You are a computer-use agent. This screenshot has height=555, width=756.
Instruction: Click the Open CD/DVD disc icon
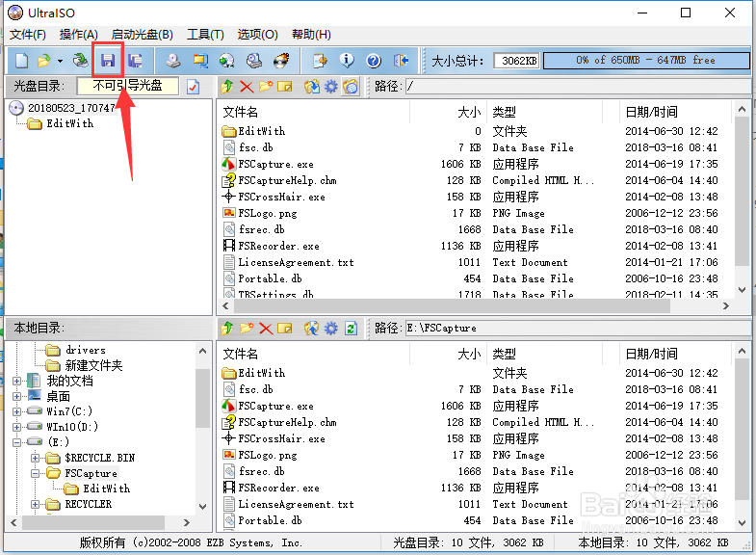[81, 61]
